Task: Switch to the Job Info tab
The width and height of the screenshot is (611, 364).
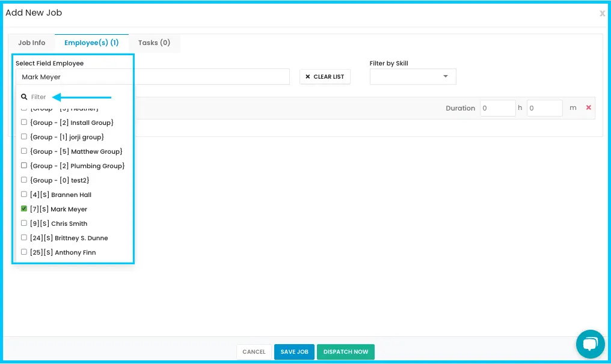Action: [x=31, y=43]
